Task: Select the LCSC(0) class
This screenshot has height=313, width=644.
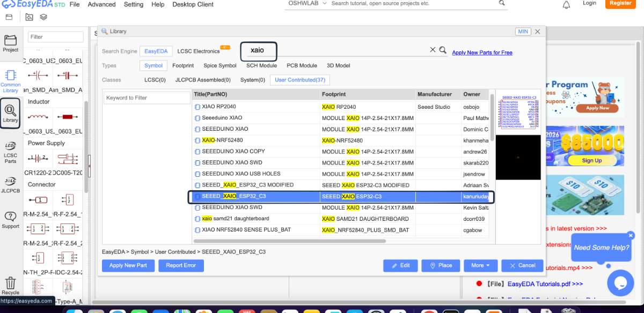Action: coord(155,80)
